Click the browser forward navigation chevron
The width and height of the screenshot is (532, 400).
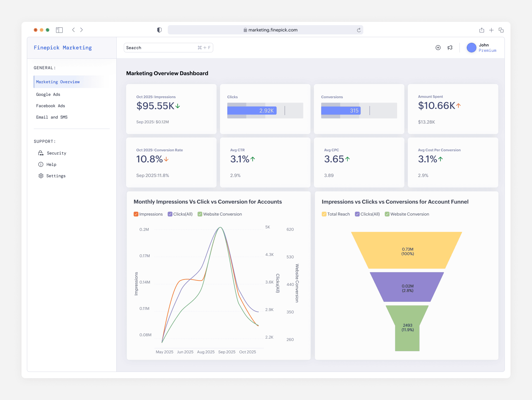(81, 30)
